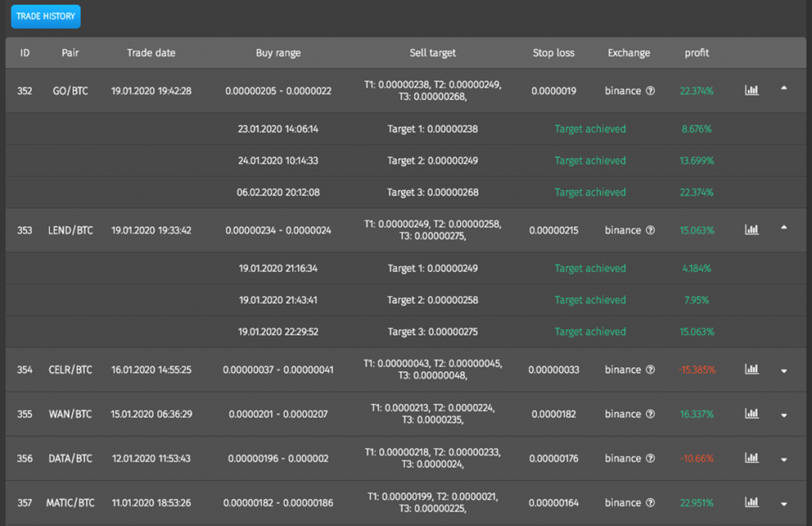Expand the CELR/BTC trade details
Viewport: 812px width, 526px height.
pos(784,371)
